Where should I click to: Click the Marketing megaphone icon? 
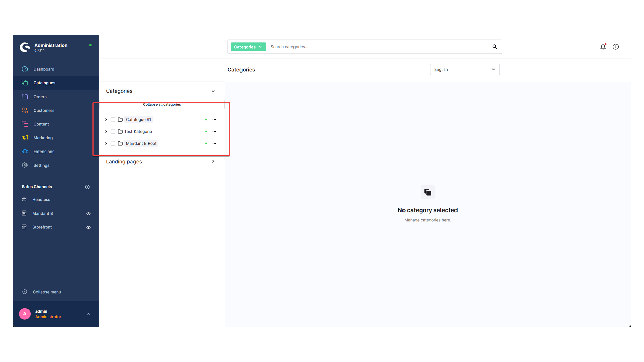click(25, 138)
